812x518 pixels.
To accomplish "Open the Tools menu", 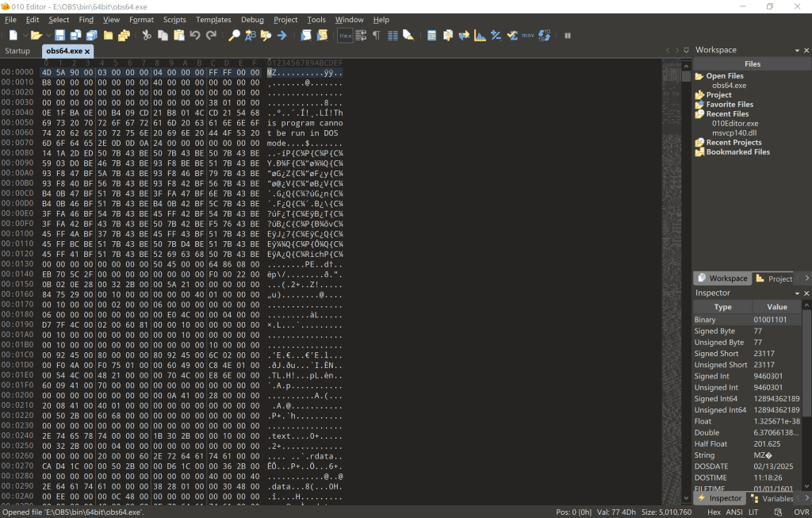I will point(316,20).
